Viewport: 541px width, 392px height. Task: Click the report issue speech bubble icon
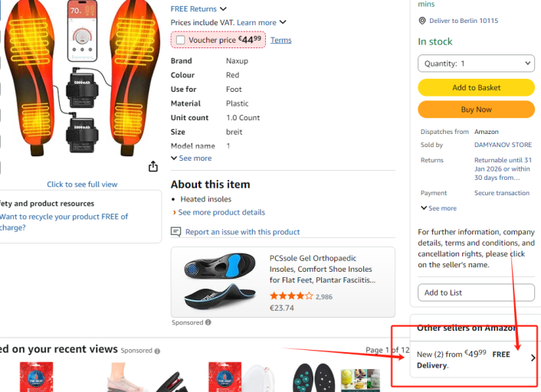pos(176,232)
